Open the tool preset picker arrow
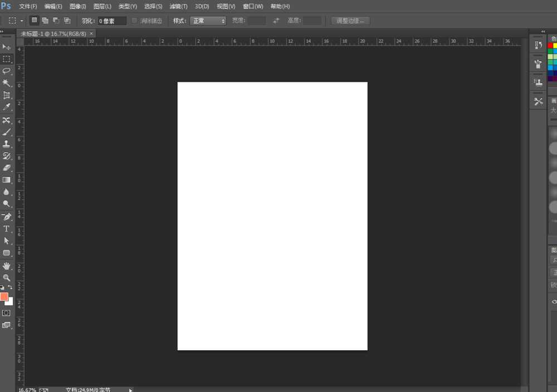The image size is (557, 392). [22, 21]
